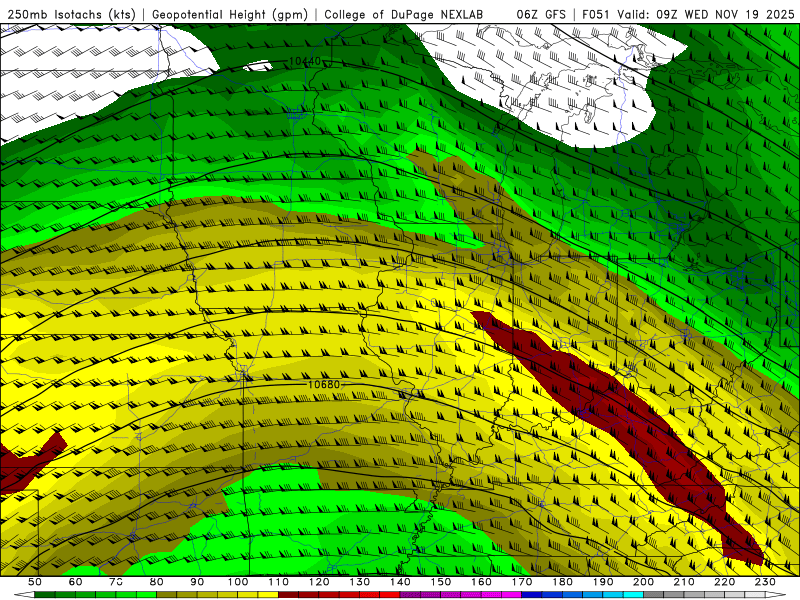Click the bright yellow swatch just before 110
The height and width of the screenshot is (600, 800).
coord(268,594)
